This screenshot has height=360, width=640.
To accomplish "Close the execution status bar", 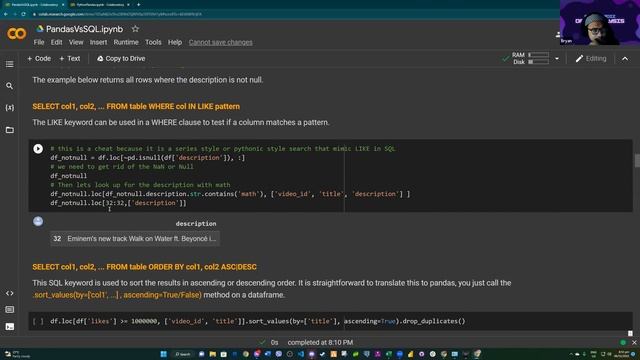I will (634, 342).
